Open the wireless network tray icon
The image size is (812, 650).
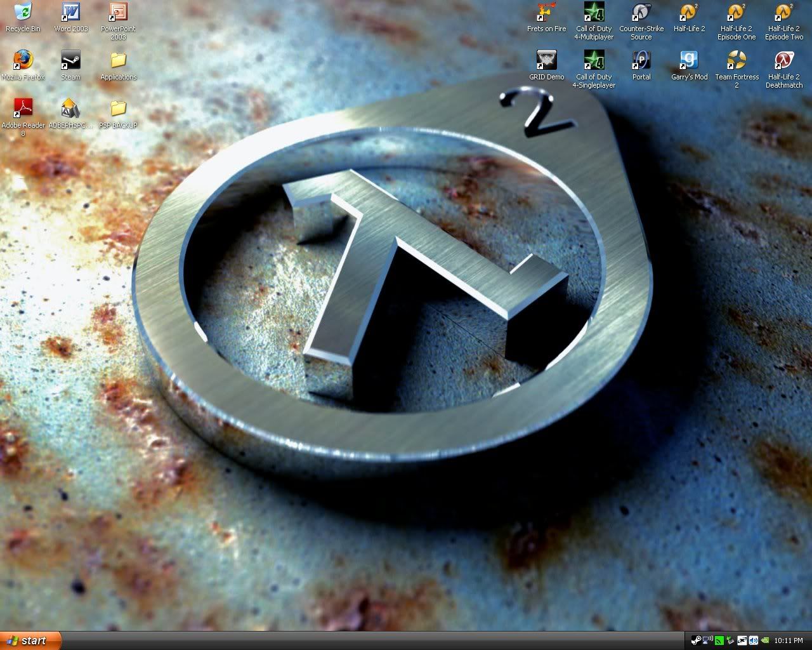click(x=707, y=640)
